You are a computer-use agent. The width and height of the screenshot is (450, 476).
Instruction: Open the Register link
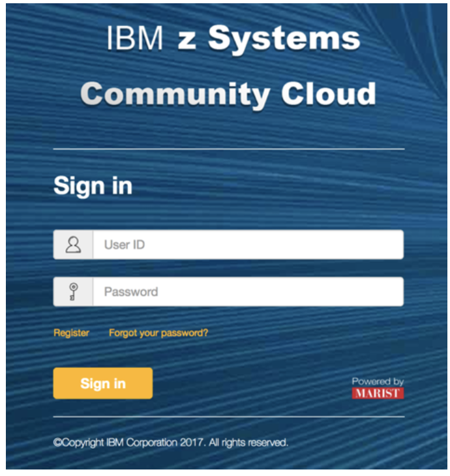pos(71,333)
